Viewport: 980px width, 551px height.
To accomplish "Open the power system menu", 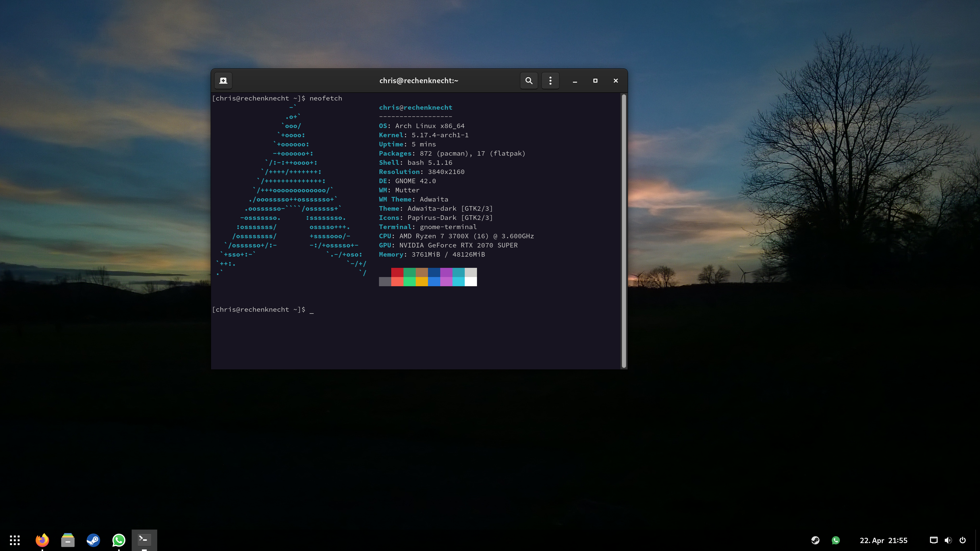I will click(x=962, y=540).
